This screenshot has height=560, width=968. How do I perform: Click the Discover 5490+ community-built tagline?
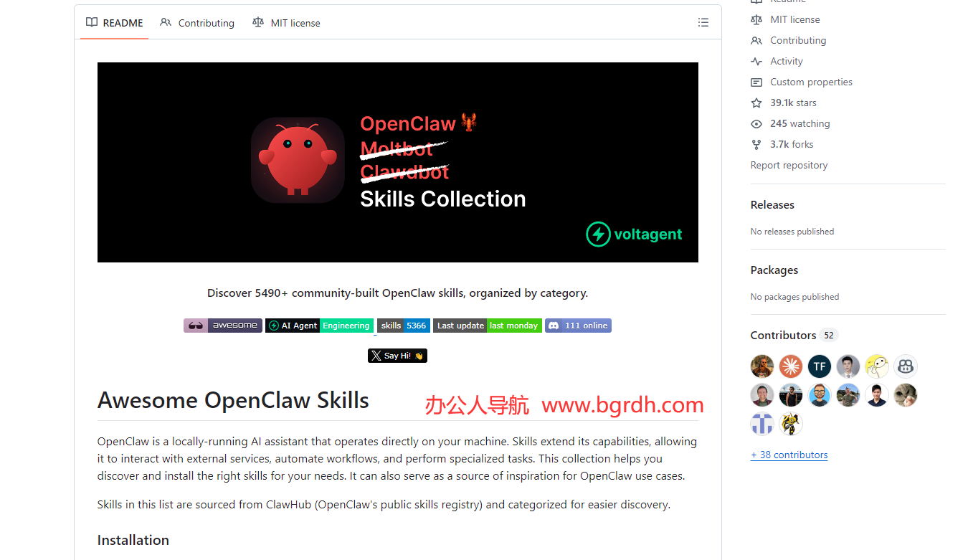[397, 293]
